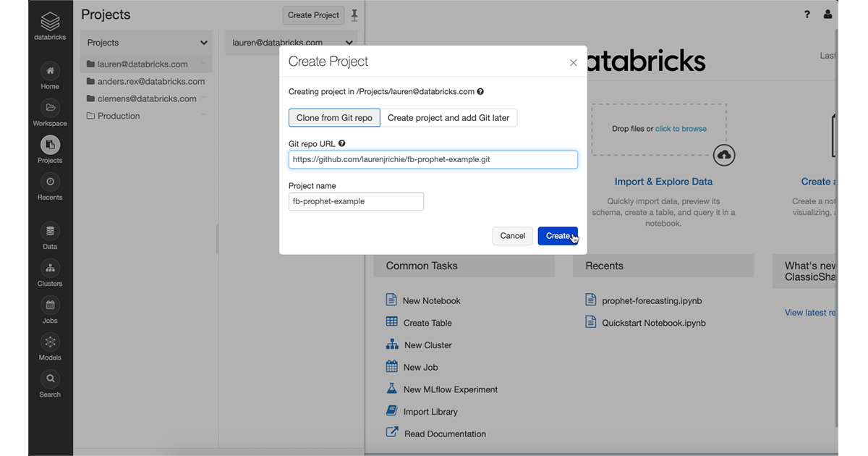
Task: Open dropdown arrow next to anders.rex@databricks.com folder
Action: tap(204, 82)
